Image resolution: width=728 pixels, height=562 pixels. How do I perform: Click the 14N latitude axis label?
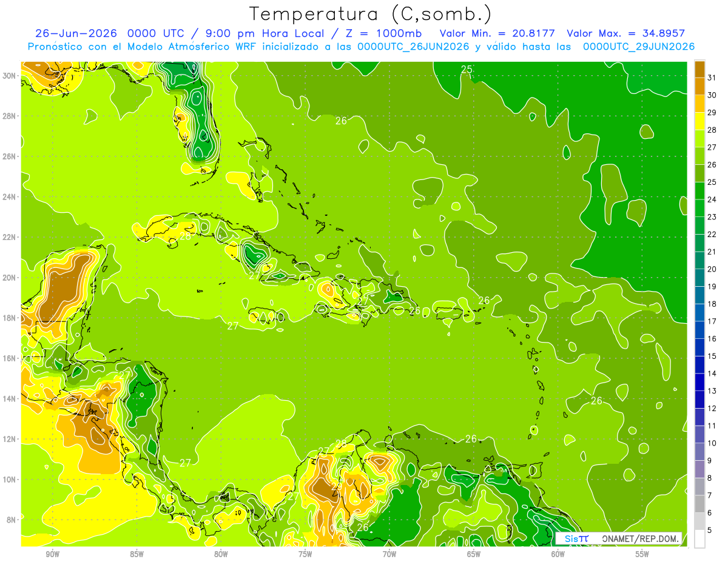pyautogui.click(x=9, y=398)
